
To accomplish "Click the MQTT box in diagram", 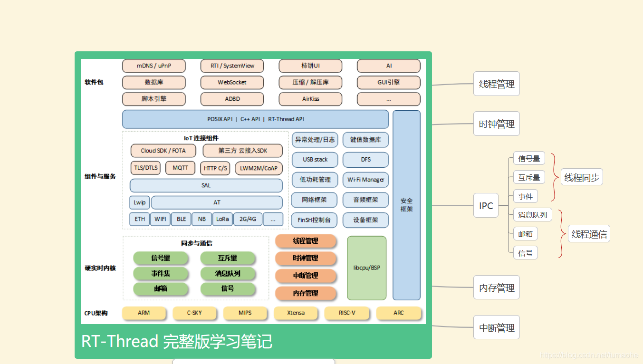I will (x=180, y=168).
